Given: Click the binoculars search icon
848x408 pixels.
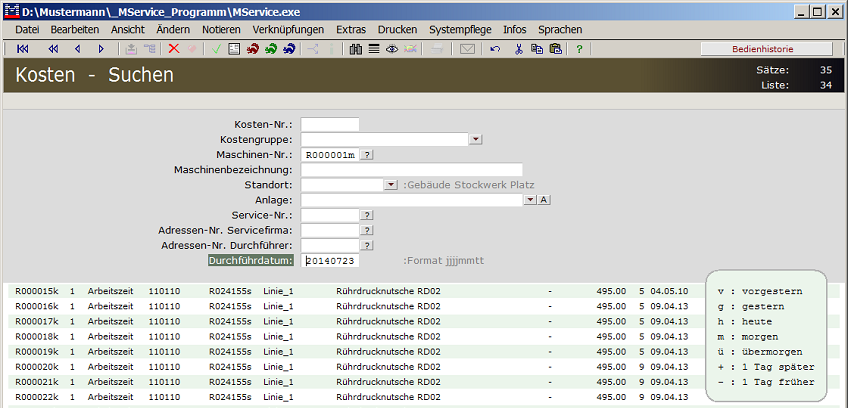Looking at the screenshot, I should tap(355, 48).
